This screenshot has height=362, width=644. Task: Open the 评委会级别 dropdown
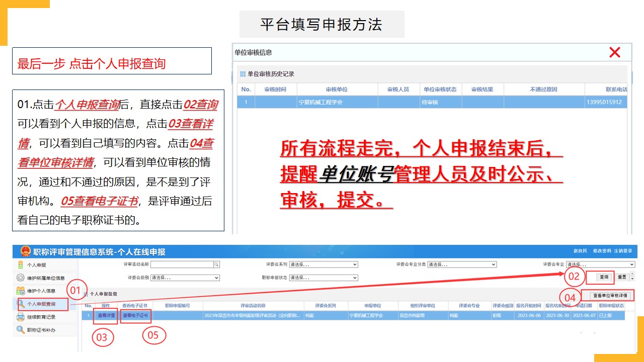tap(185, 278)
